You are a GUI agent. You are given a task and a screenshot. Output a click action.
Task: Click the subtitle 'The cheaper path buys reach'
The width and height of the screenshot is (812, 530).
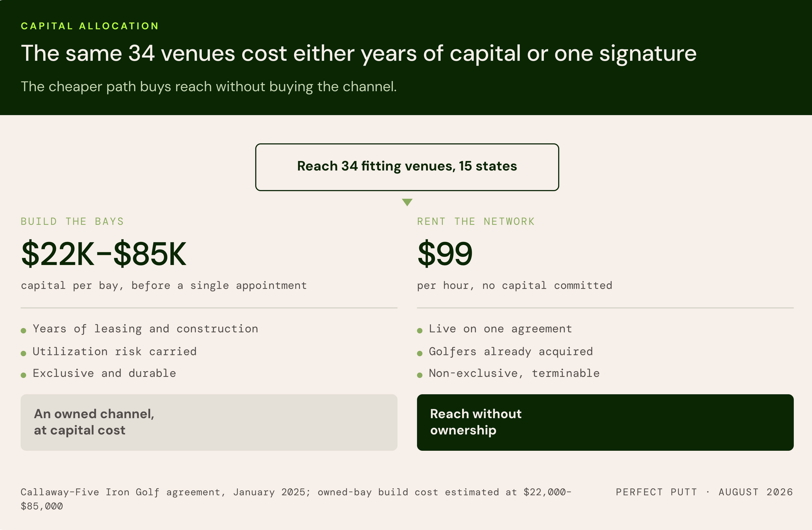tap(209, 87)
